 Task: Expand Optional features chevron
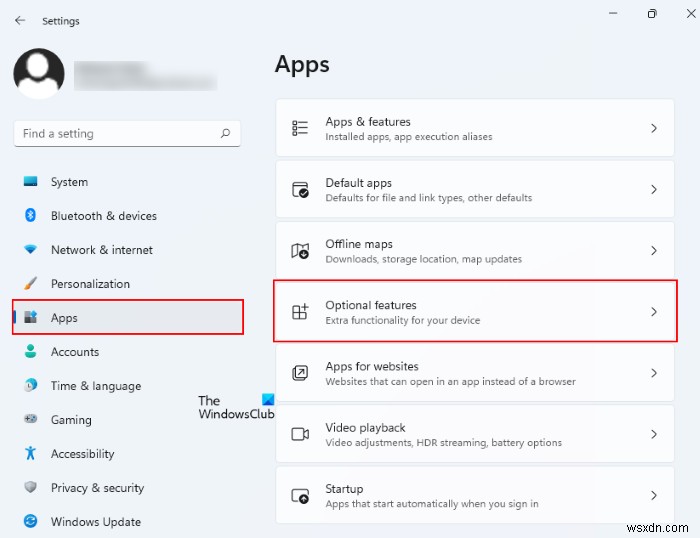pyautogui.click(x=654, y=312)
